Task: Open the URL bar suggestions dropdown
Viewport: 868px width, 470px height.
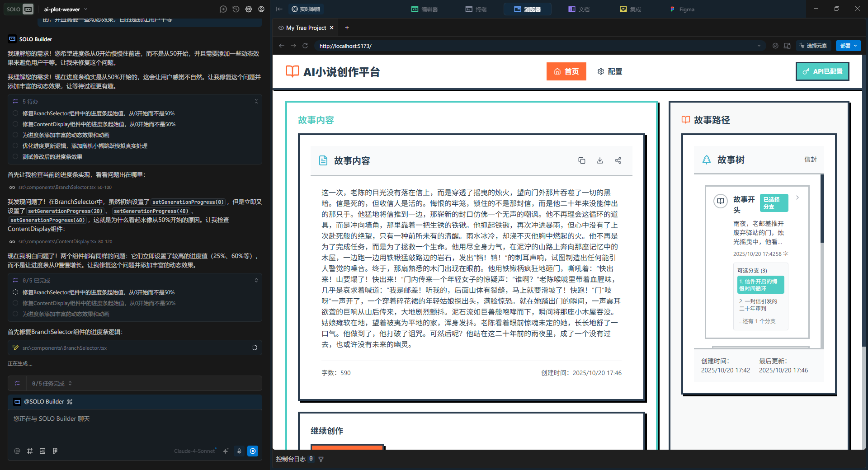Action: (x=759, y=46)
